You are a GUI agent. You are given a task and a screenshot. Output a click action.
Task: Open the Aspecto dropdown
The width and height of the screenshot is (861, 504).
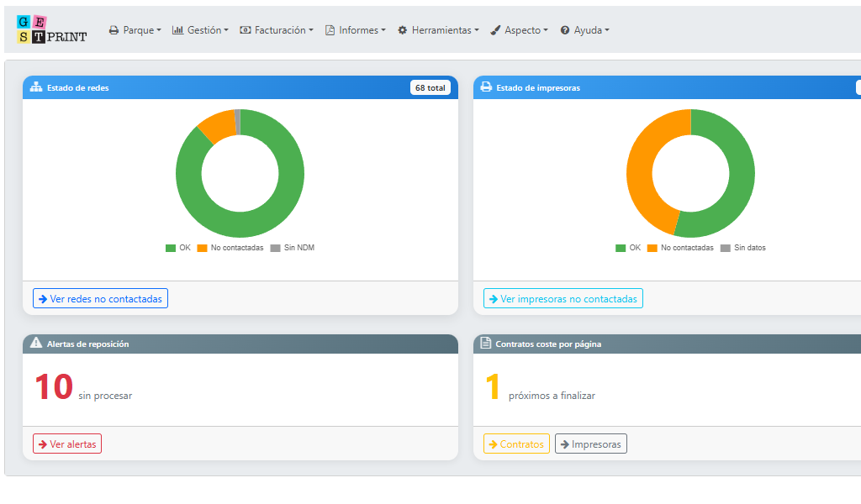pyautogui.click(x=520, y=30)
